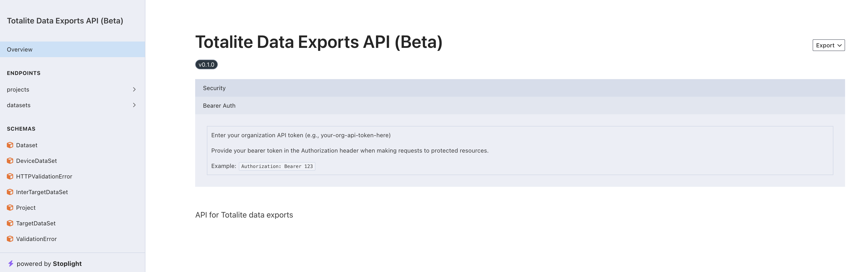Collapse the Security panel header
The height and width of the screenshot is (272, 868).
click(520, 88)
